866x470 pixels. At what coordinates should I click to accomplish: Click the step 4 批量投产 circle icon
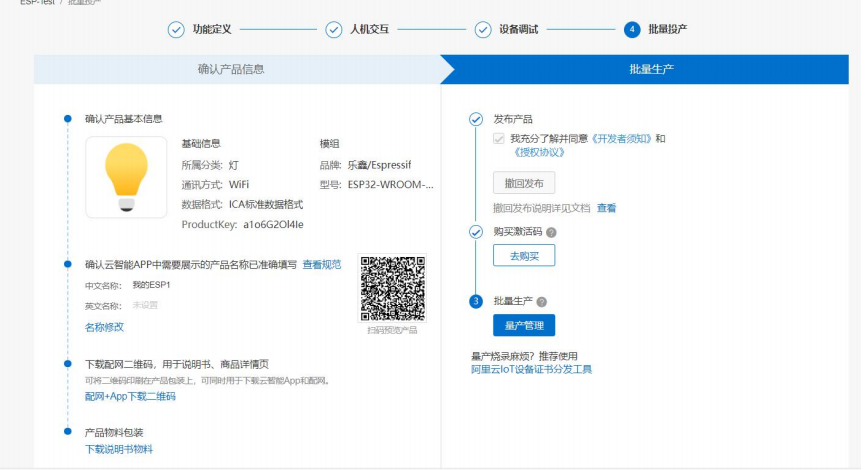tap(631, 29)
